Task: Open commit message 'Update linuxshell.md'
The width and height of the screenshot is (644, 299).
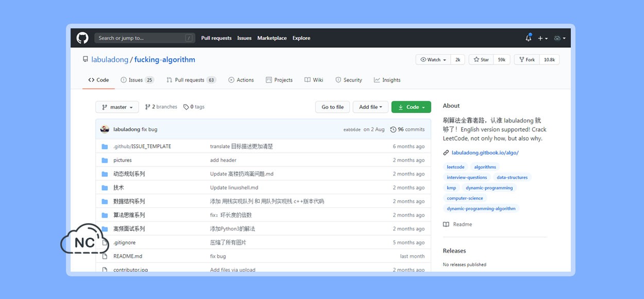Action: tap(234, 188)
